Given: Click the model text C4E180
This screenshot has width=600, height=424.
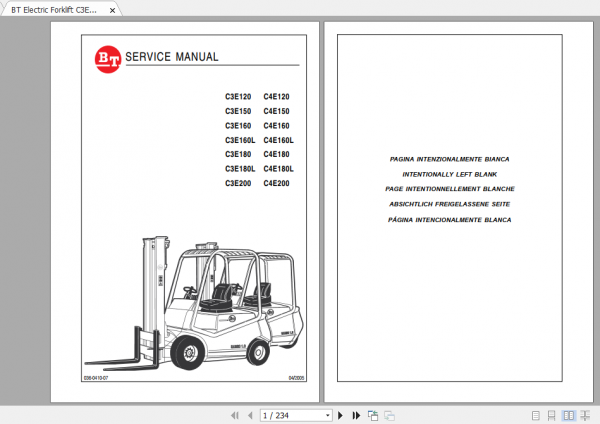Looking at the screenshot, I should click(x=276, y=154).
